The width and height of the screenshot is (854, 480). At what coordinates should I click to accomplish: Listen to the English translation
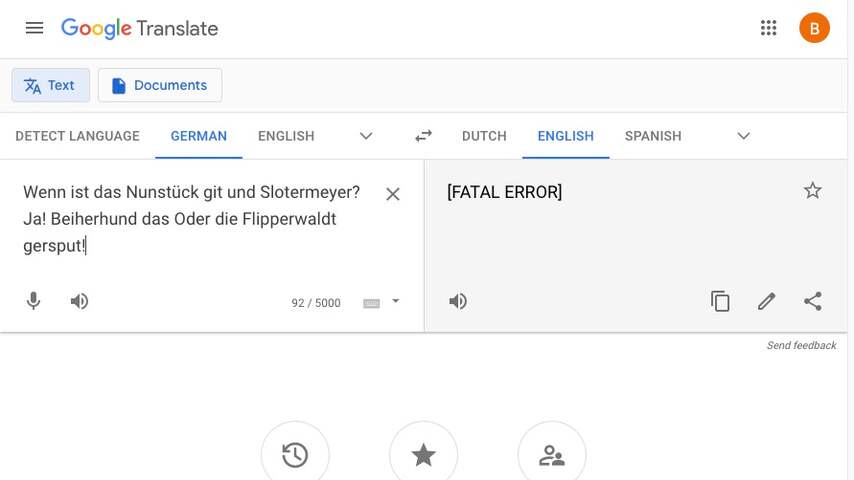[x=458, y=301]
